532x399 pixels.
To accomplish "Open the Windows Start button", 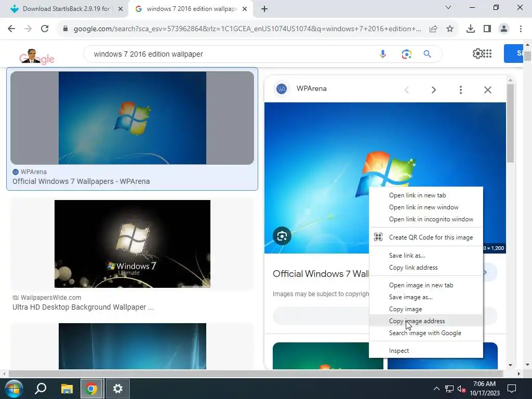I will point(14,389).
